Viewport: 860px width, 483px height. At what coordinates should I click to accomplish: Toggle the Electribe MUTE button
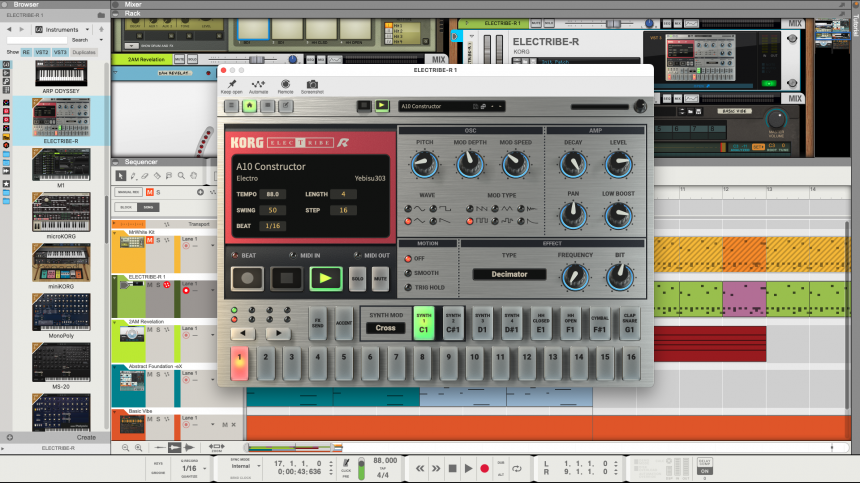pos(380,279)
